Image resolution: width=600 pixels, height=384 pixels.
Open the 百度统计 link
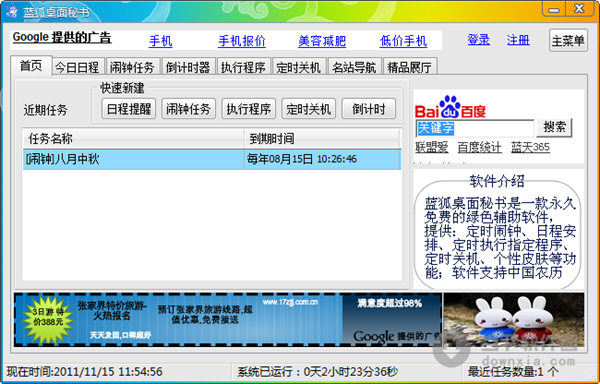[479, 147]
